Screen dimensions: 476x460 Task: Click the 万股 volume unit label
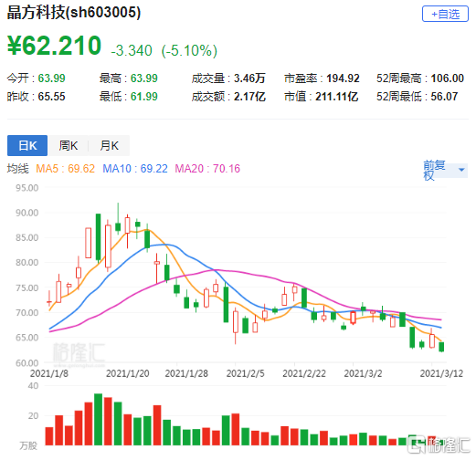28,445
